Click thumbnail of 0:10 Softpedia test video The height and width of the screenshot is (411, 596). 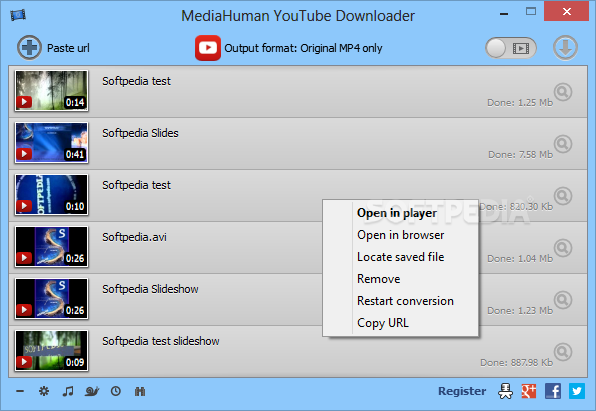[51, 195]
